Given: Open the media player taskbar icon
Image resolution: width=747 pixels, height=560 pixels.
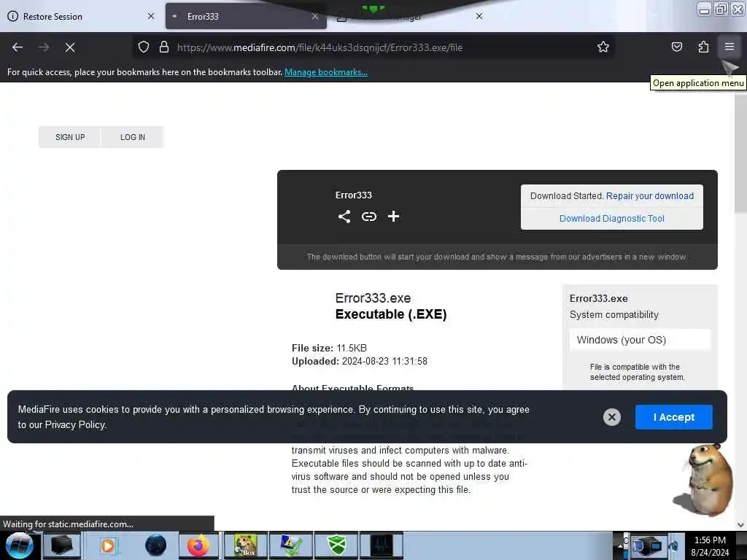Looking at the screenshot, I should pyautogui.click(x=108, y=545).
